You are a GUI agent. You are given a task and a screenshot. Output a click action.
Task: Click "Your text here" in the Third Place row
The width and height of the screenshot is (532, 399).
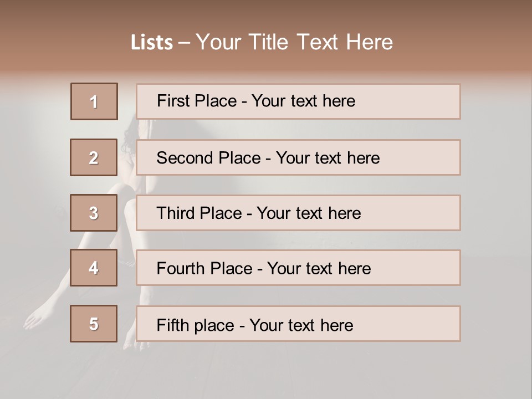(309, 213)
